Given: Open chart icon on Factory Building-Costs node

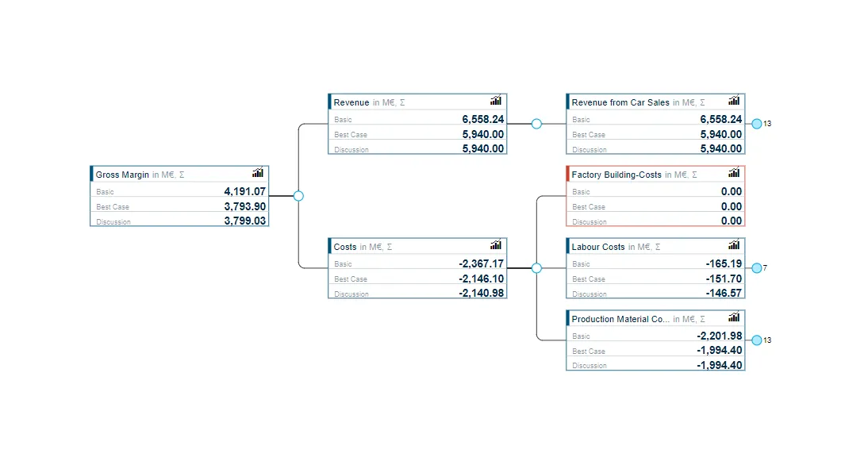Looking at the screenshot, I should [734, 173].
